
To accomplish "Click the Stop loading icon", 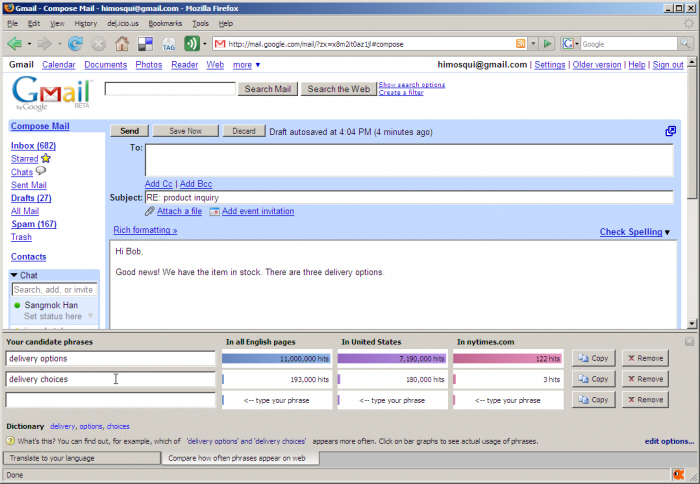I will tap(98, 44).
